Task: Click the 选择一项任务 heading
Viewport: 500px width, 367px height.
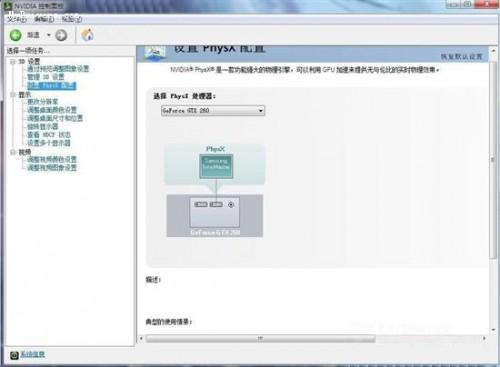Action: [28, 51]
